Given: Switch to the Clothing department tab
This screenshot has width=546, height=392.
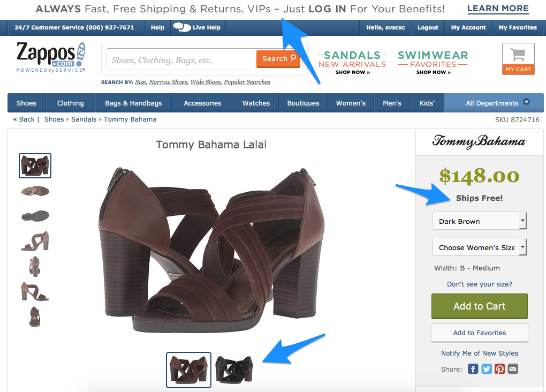Looking at the screenshot, I should click(70, 102).
